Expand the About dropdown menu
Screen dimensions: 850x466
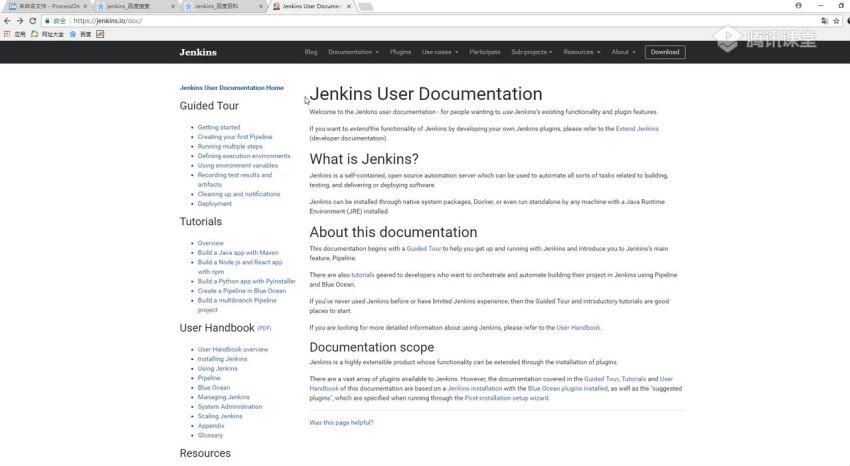623,52
